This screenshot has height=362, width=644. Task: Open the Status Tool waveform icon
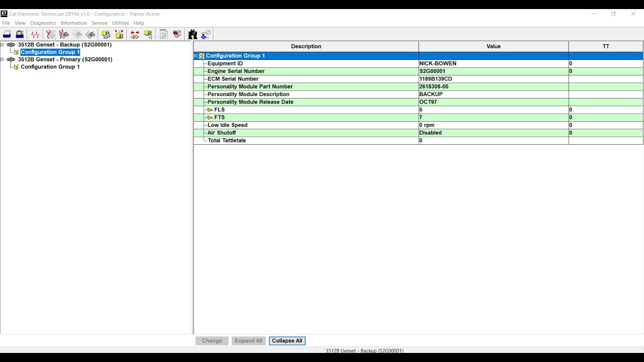click(x=35, y=35)
